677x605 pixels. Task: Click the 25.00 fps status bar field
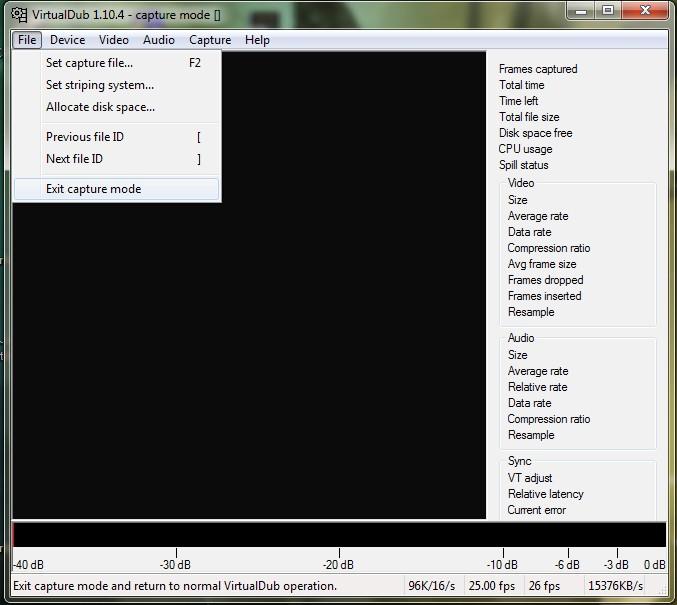tap(492, 586)
